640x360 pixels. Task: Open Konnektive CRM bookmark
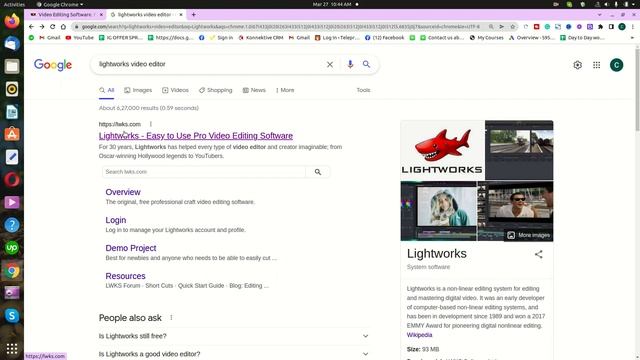pyautogui.click(x=261, y=38)
